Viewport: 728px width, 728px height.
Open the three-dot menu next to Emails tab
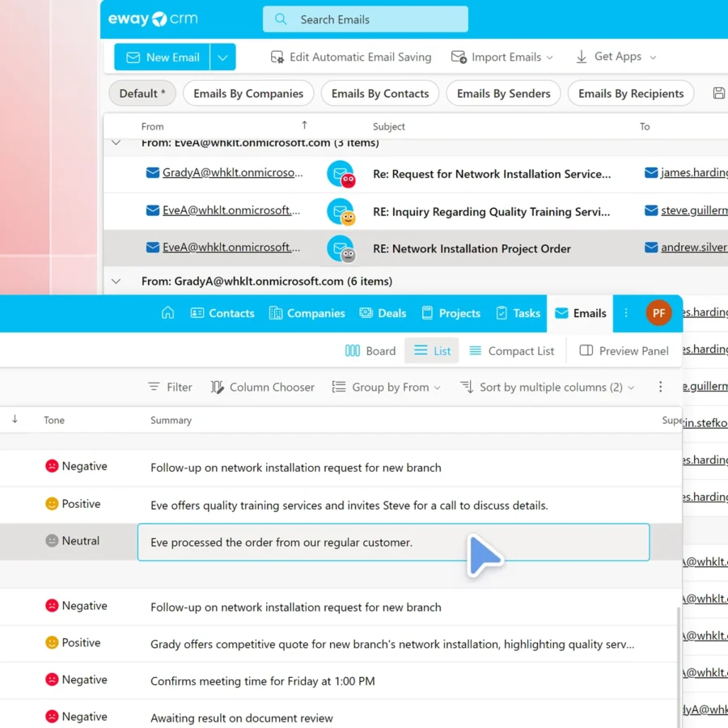(626, 313)
